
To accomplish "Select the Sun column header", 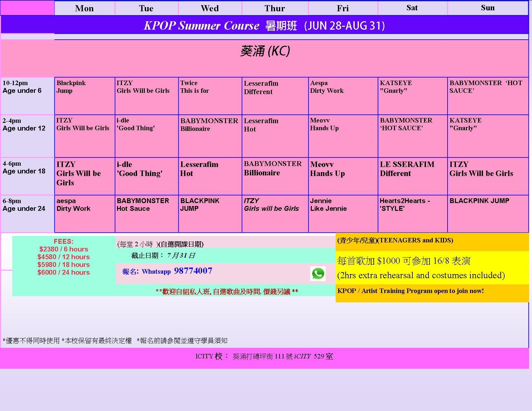I will (488, 8).
